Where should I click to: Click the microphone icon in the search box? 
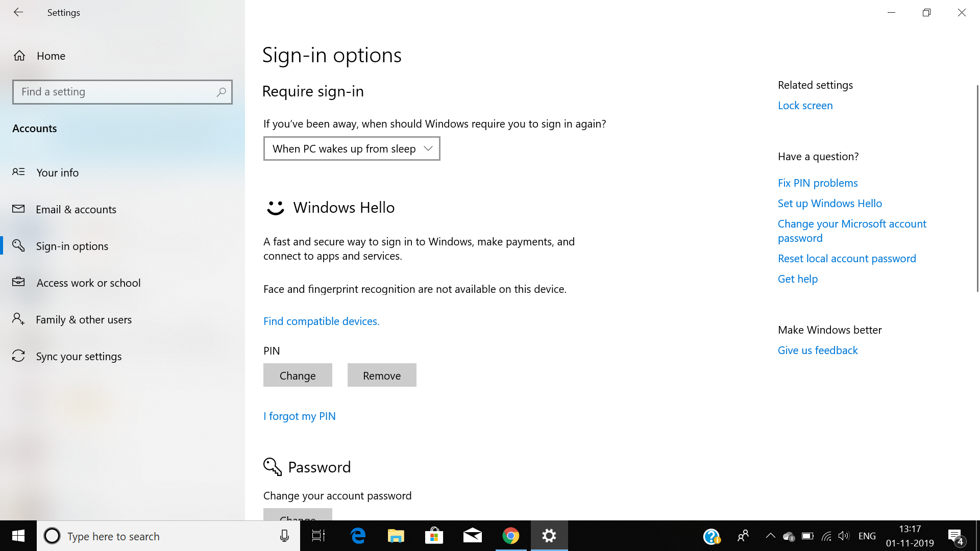(284, 536)
